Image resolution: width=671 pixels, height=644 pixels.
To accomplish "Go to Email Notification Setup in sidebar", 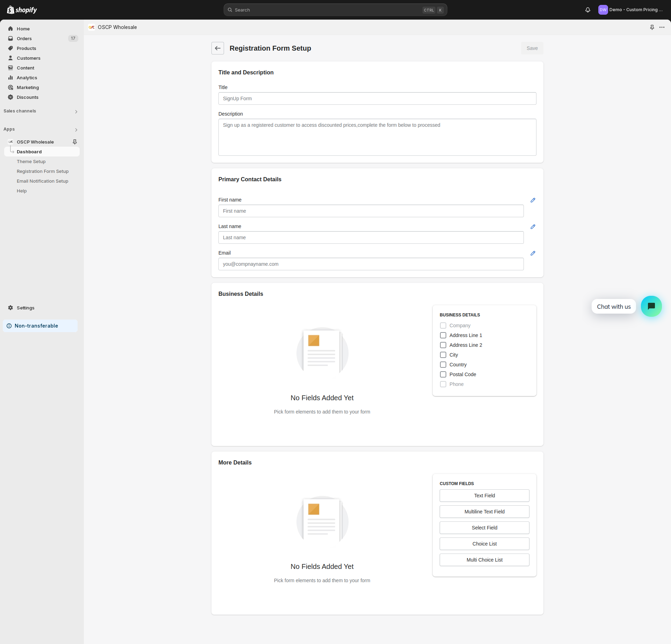I will coord(42,181).
